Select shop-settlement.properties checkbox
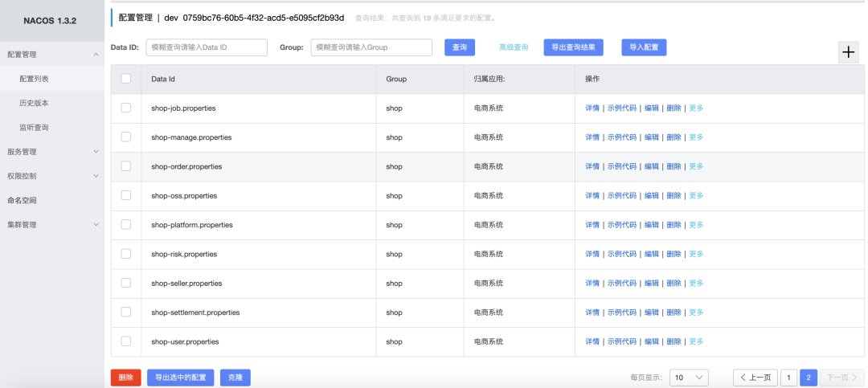The width and height of the screenshot is (868, 388). pos(126,312)
